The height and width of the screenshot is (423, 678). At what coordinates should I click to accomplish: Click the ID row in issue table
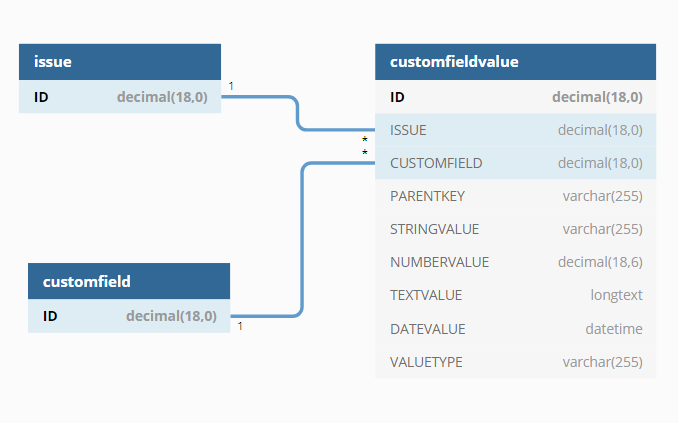(119, 98)
